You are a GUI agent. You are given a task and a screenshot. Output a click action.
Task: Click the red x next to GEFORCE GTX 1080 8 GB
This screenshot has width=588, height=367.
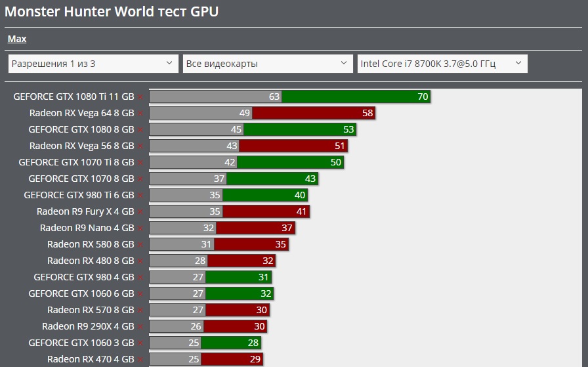[x=140, y=130]
